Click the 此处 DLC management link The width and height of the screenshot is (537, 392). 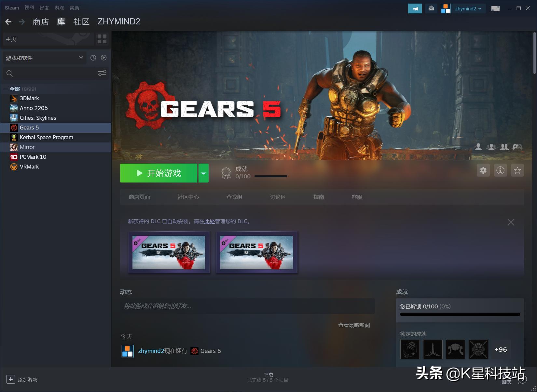(209, 222)
